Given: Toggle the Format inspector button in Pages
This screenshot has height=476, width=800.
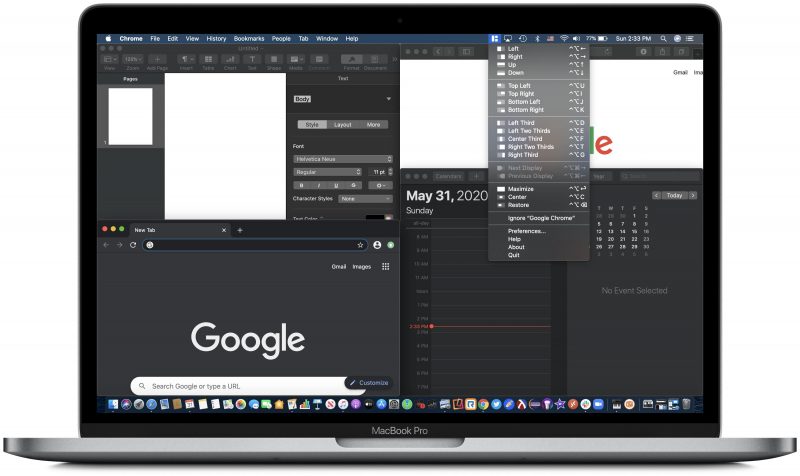Looking at the screenshot, I should point(352,60).
